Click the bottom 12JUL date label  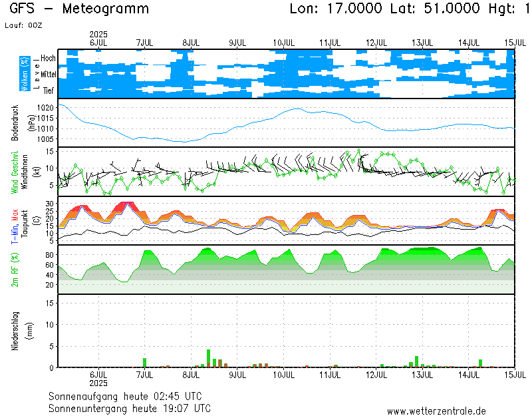coord(376,375)
